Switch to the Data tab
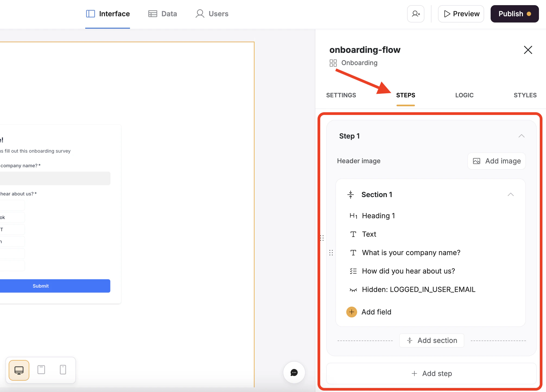Image resolution: width=546 pixels, height=392 pixels. click(163, 14)
